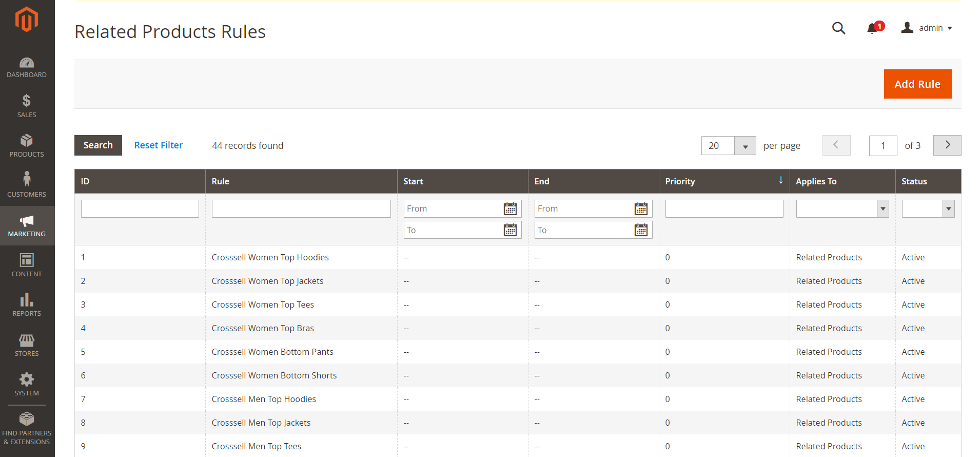Viewport: 980px width, 457px height.
Task: Open the Applies To filter dropdown
Action: [x=842, y=209]
